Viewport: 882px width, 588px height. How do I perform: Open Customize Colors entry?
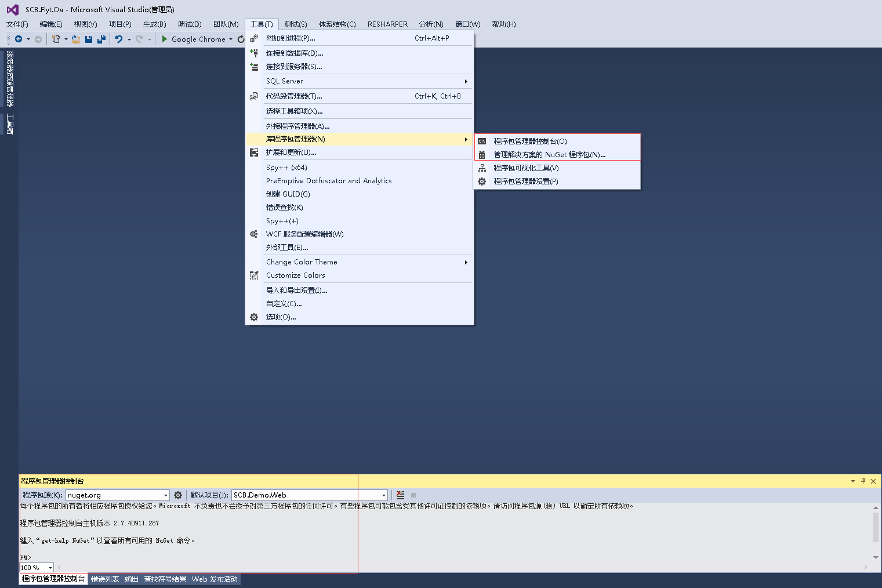coord(360,275)
